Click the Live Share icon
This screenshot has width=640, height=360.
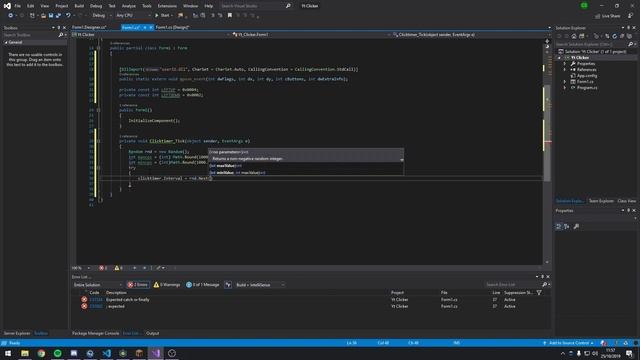point(598,16)
